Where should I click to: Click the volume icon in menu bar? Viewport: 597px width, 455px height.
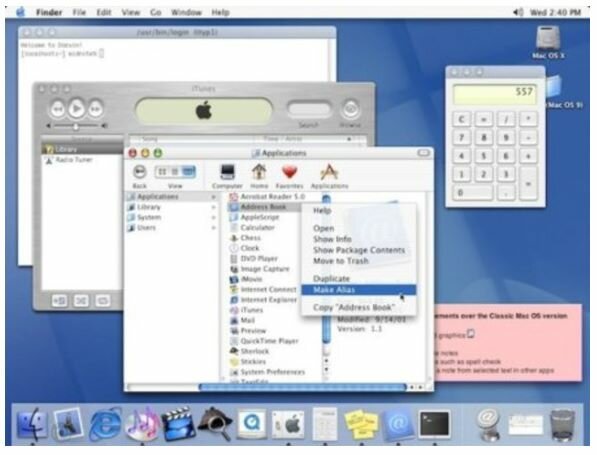tap(517, 12)
